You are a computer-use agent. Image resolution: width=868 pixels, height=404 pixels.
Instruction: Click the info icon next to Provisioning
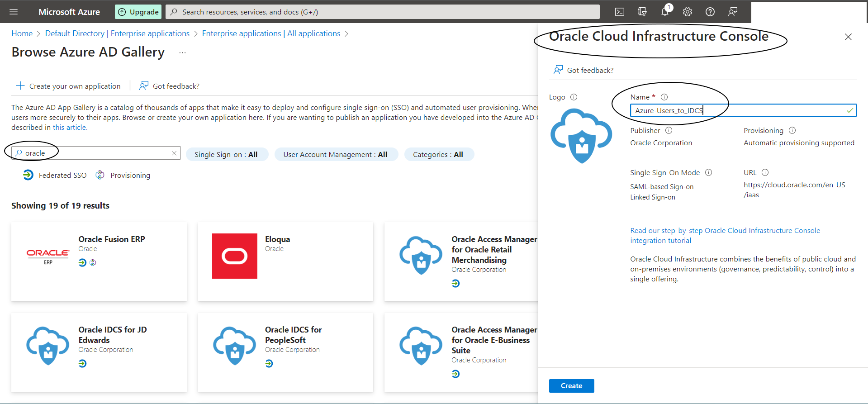(x=792, y=130)
